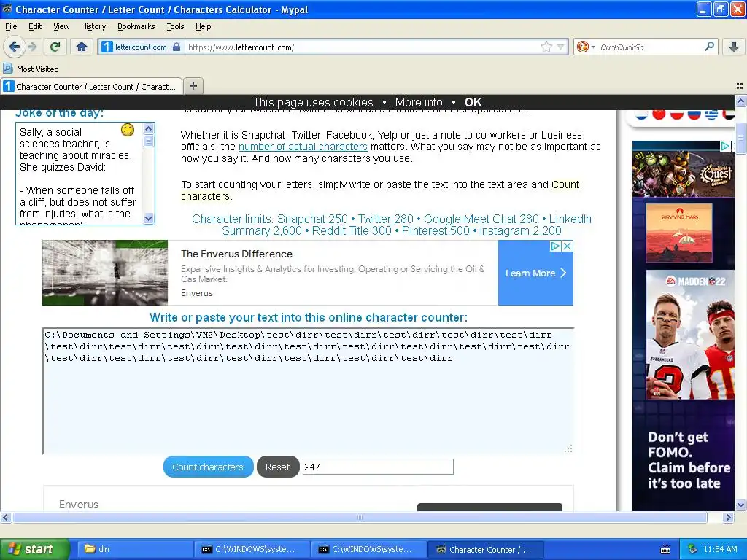
Task: Click the page scroll up arrow
Action: [x=741, y=101]
